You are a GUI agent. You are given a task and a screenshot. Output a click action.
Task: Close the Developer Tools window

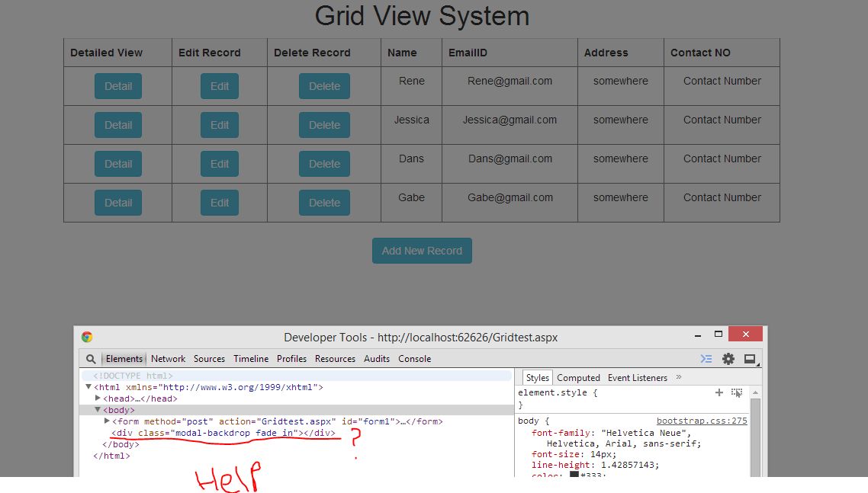pyautogui.click(x=746, y=334)
